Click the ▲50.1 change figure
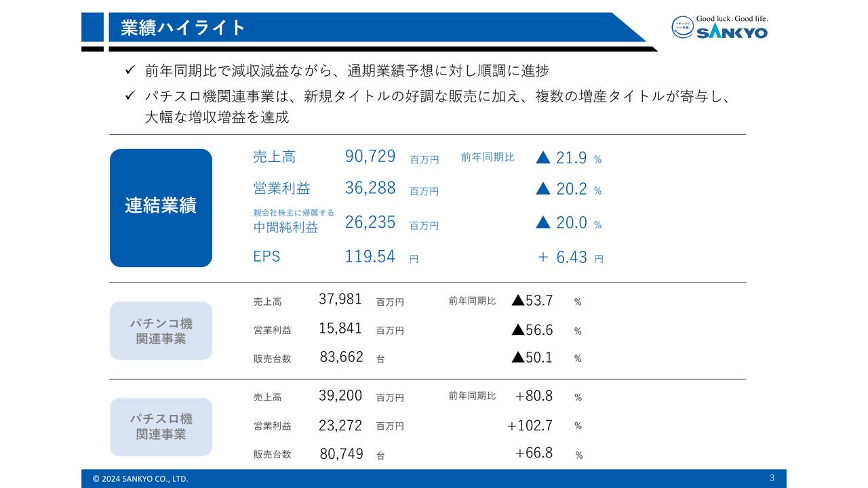This screenshot has height=488, width=868. click(532, 357)
